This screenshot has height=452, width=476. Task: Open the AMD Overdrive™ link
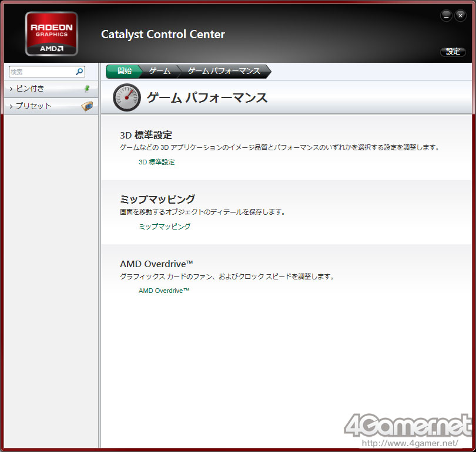click(x=164, y=291)
